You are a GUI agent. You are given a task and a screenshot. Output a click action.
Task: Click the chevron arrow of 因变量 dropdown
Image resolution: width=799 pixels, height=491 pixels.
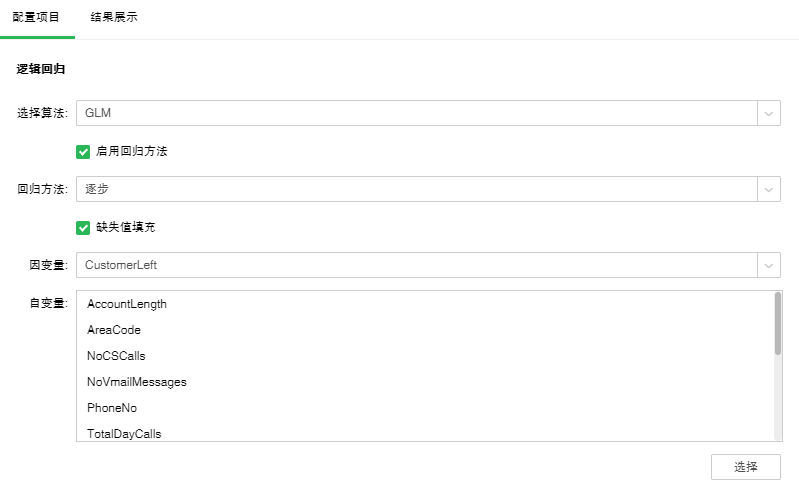768,265
